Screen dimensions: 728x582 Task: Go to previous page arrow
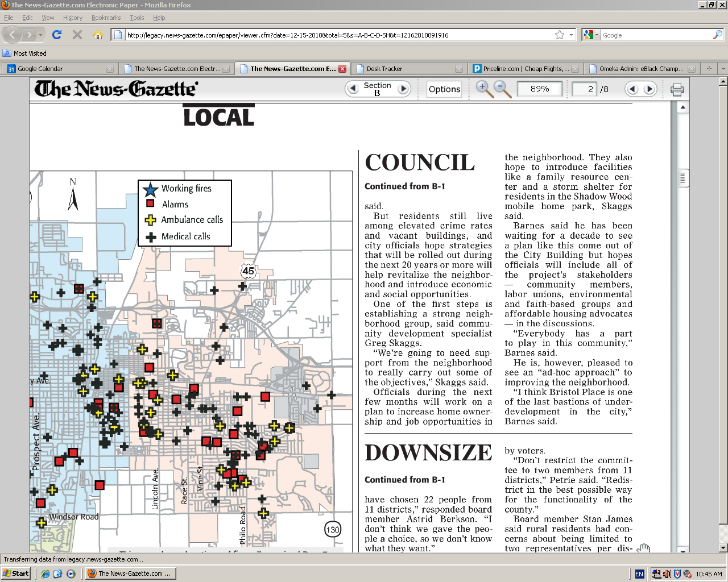632,89
